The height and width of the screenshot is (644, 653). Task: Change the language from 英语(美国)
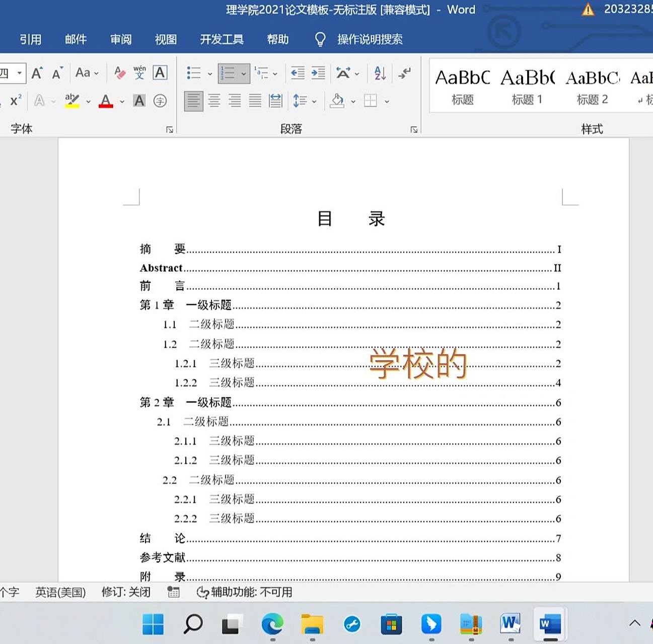click(x=60, y=593)
